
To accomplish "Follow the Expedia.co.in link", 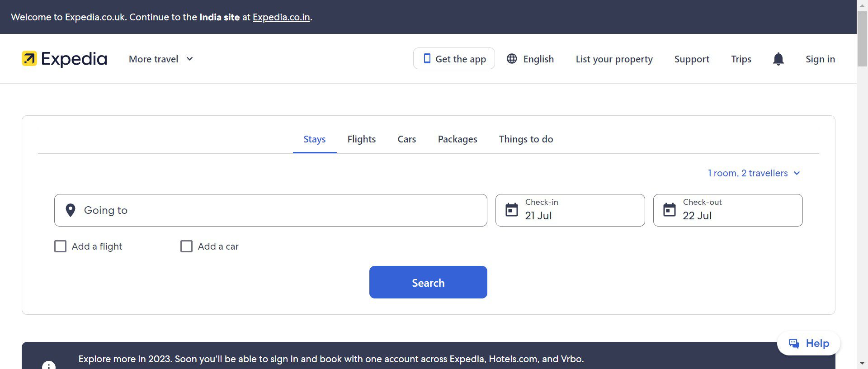I will pyautogui.click(x=281, y=17).
